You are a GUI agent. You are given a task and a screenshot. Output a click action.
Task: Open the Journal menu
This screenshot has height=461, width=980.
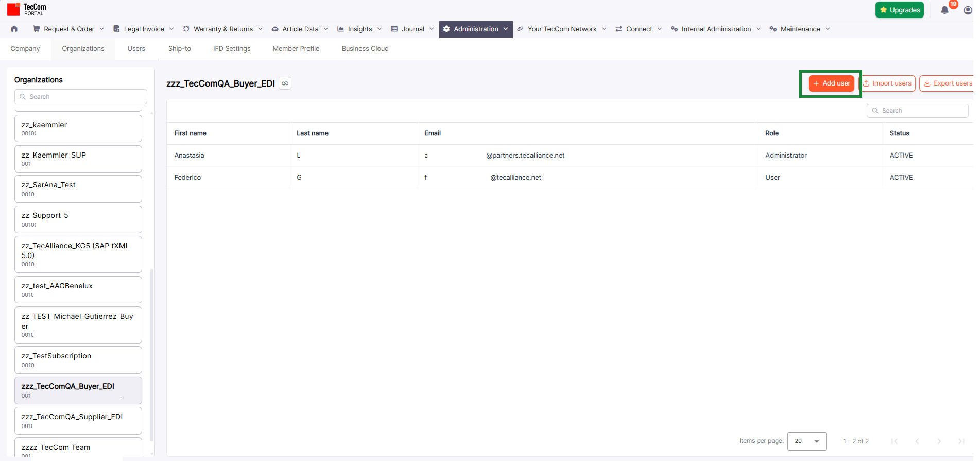(412, 29)
